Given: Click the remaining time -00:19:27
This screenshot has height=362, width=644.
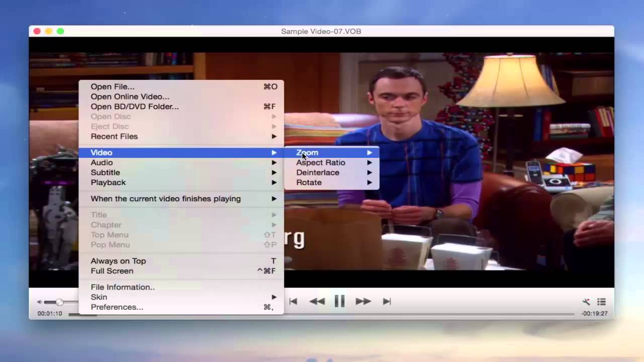Looking at the screenshot, I should tap(594, 314).
